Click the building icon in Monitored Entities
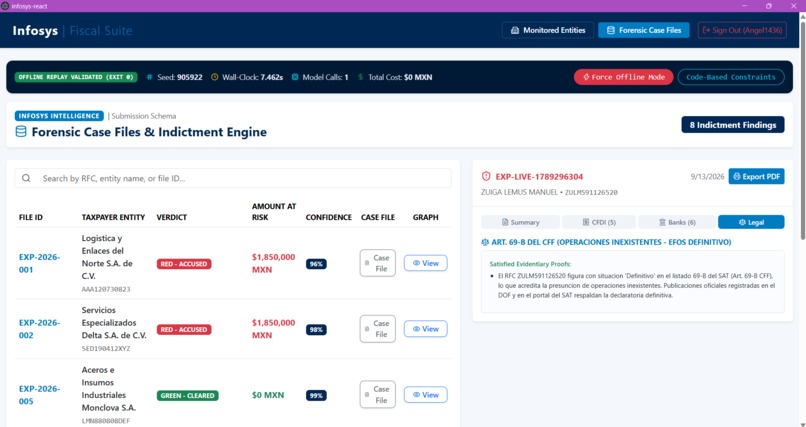The image size is (806, 427). click(515, 30)
